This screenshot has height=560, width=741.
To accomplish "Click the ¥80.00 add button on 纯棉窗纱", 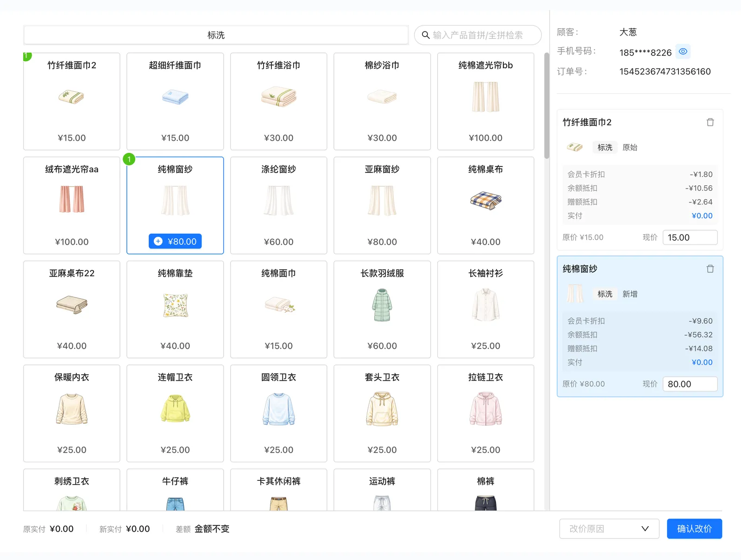I will 175,241.
